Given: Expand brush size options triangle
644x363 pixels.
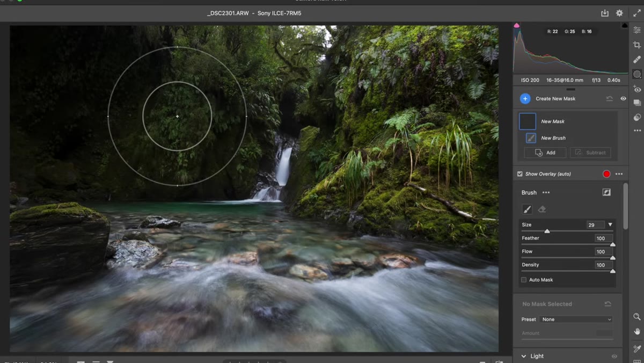Looking at the screenshot, I should tap(610, 224).
